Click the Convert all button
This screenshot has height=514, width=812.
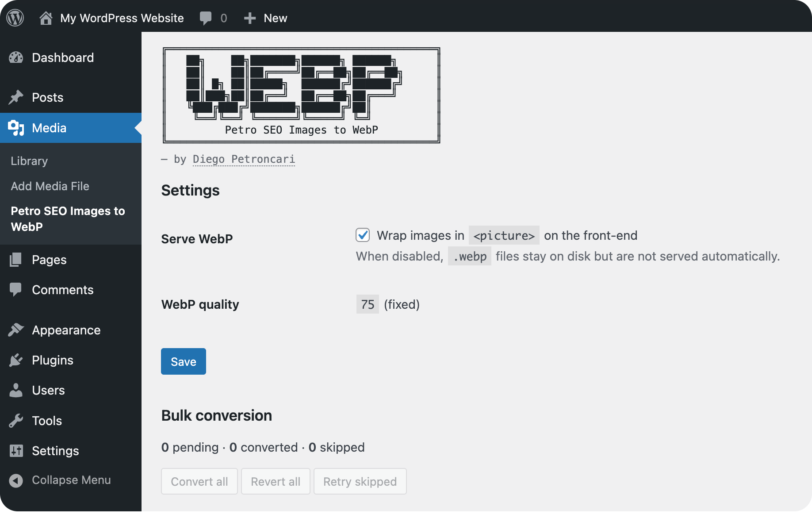[199, 481]
